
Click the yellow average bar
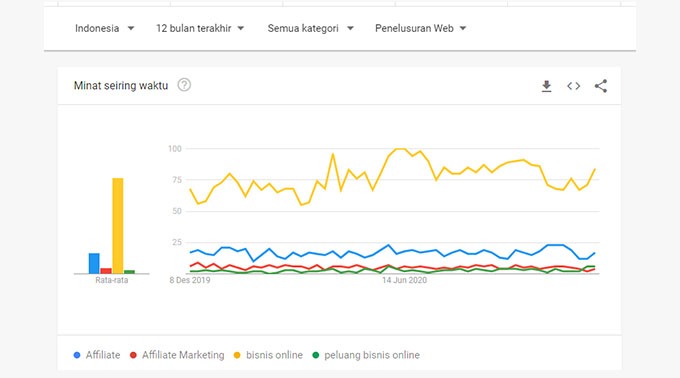pyautogui.click(x=118, y=226)
